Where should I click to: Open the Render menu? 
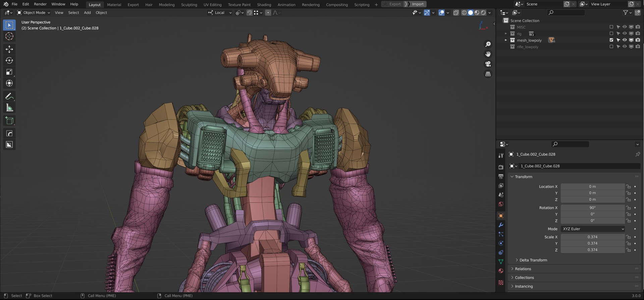40,4
